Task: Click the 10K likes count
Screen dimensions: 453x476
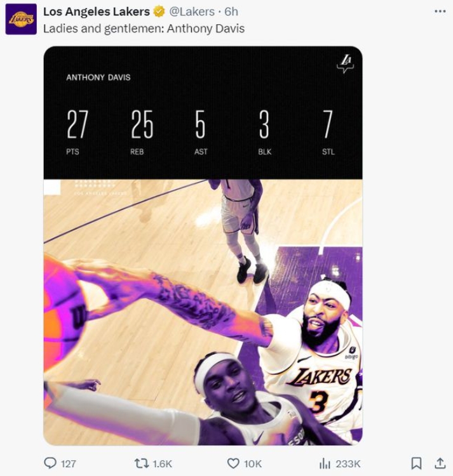Action: point(253,464)
